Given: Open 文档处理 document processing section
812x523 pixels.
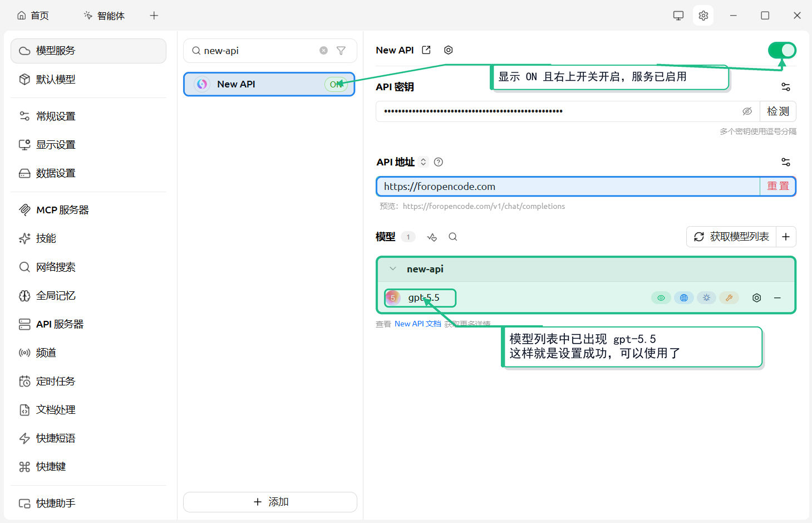Looking at the screenshot, I should tap(88, 410).
